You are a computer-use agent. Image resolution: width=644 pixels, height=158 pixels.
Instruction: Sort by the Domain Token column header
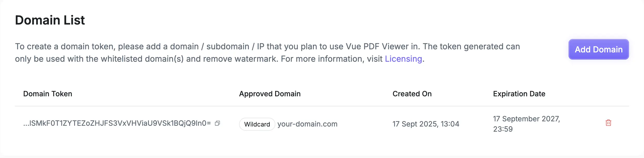click(x=48, y=94)
